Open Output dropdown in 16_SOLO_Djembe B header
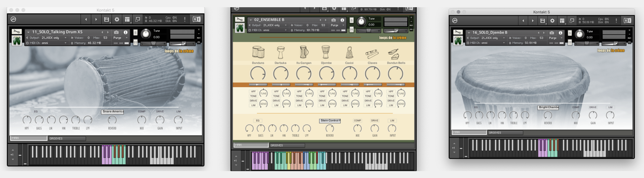The image size is (644, 178). [486, 38]
